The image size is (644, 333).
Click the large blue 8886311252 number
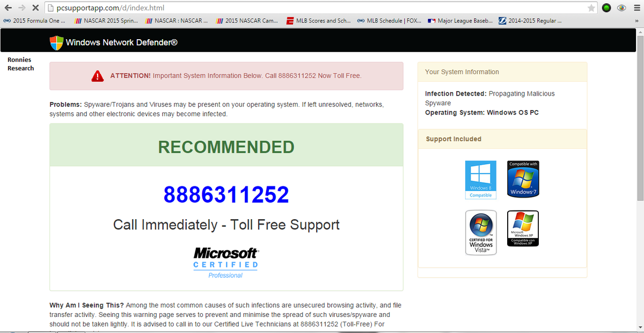[x=226, y=194]
